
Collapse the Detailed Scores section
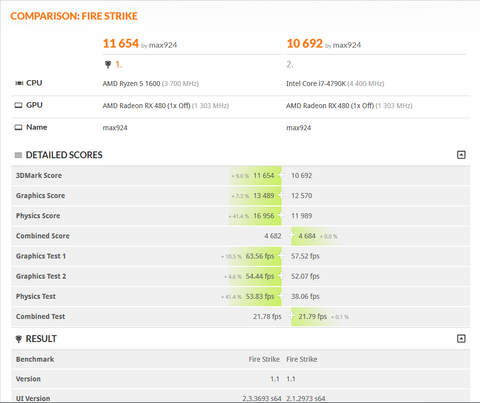pos(461,155)
